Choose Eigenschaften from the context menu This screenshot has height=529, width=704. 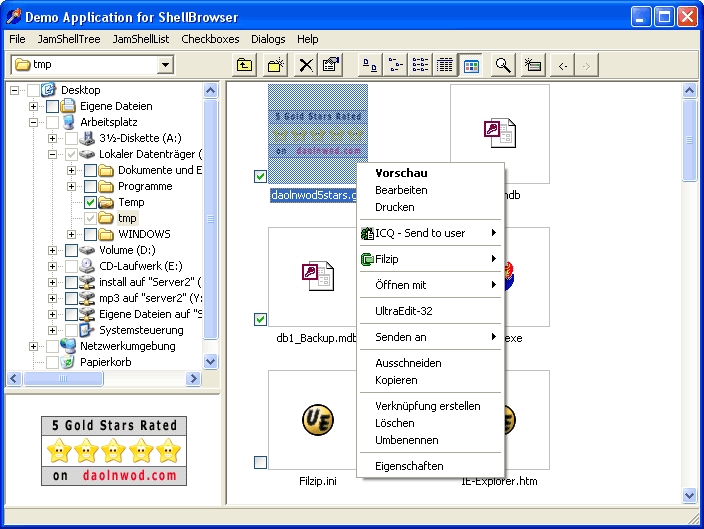[409, 466]
